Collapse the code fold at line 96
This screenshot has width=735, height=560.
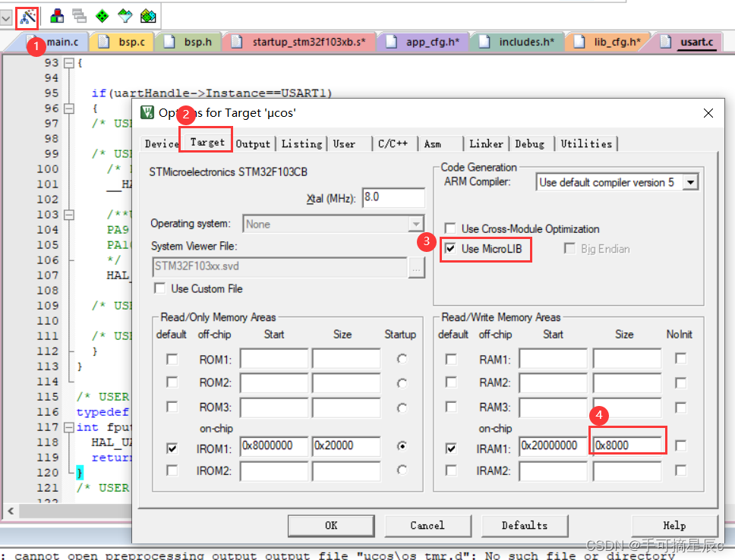[69, 109]
